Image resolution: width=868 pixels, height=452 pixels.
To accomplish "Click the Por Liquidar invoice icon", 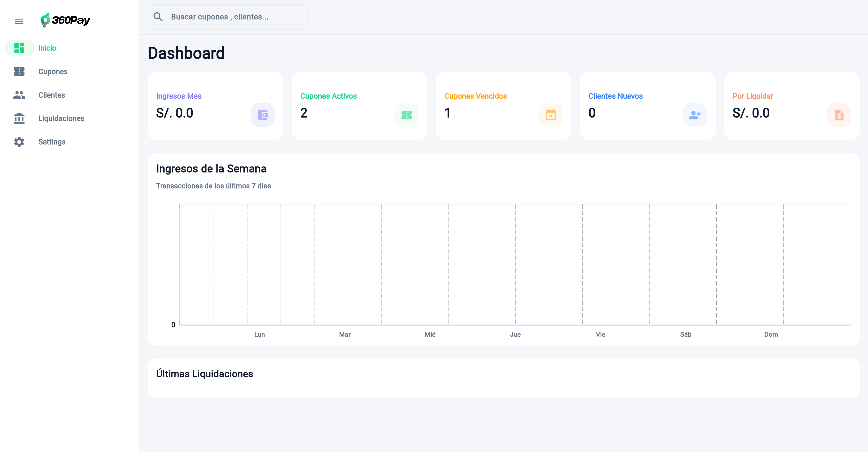I will tap(839, 115).
